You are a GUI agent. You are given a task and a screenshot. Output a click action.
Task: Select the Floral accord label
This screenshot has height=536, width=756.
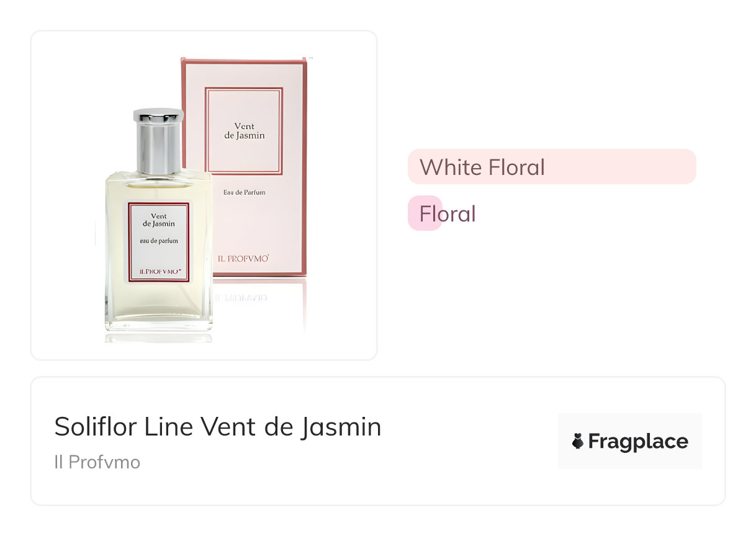(x=448, y=214)
